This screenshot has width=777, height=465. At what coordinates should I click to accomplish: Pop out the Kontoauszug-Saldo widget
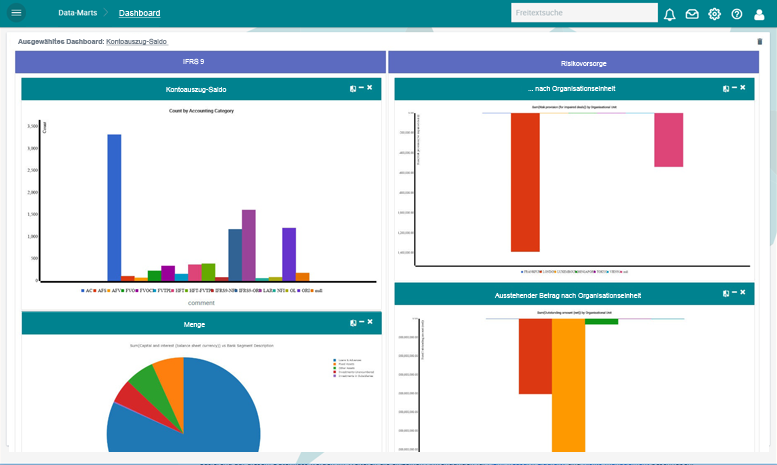point(353,89)
